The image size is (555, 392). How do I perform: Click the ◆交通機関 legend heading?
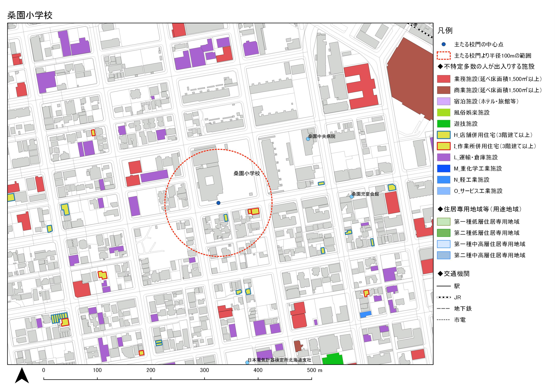[453, 274]
